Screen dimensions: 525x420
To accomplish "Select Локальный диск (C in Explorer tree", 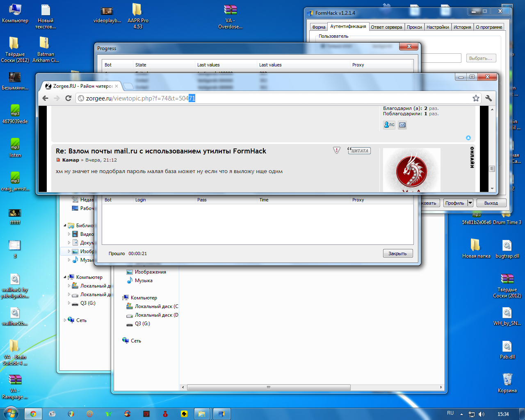I will 152,306.
